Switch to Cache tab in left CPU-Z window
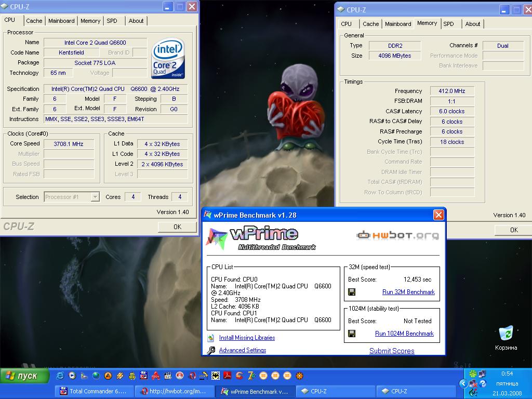 [34, 21]
